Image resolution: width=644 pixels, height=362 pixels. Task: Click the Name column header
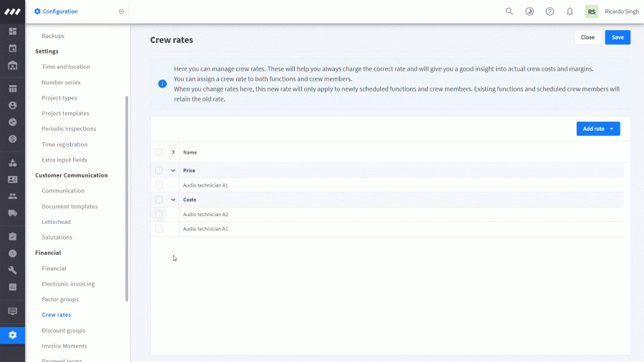(190, 152)
